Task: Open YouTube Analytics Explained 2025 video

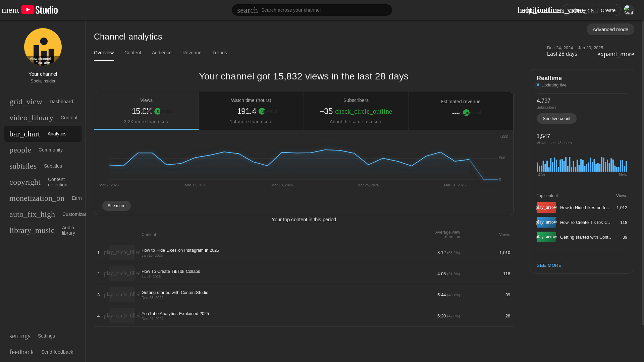Action: pyautogui.click(x=175, y=314)
